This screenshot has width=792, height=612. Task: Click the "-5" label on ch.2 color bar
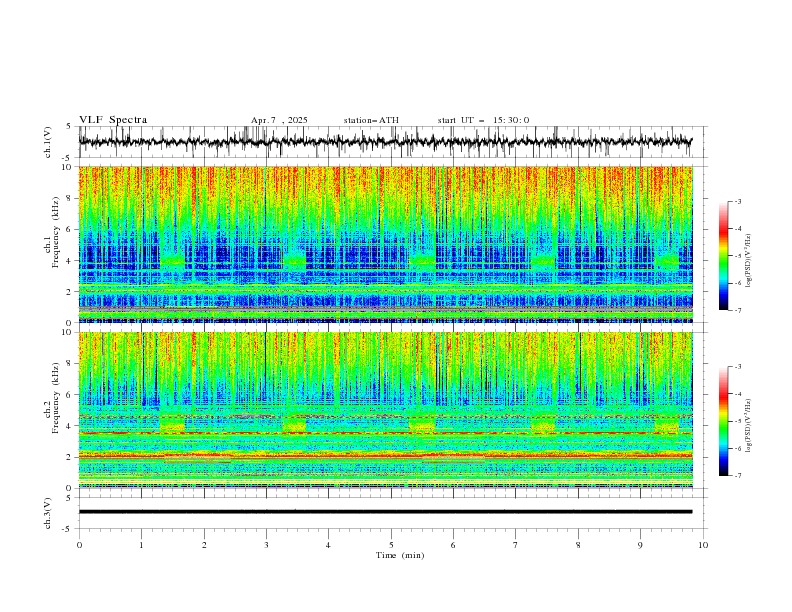[737, 421]
